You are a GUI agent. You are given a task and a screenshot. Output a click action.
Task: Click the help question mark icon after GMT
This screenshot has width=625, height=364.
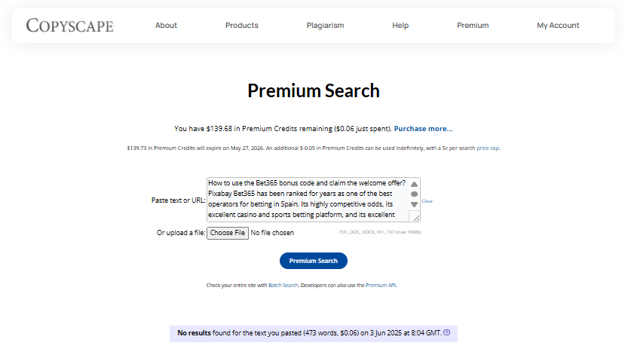coord(447,332)
